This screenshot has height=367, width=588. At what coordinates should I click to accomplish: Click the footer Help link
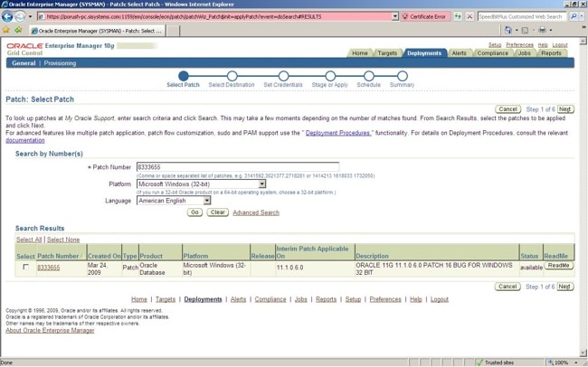coord(415,299)
